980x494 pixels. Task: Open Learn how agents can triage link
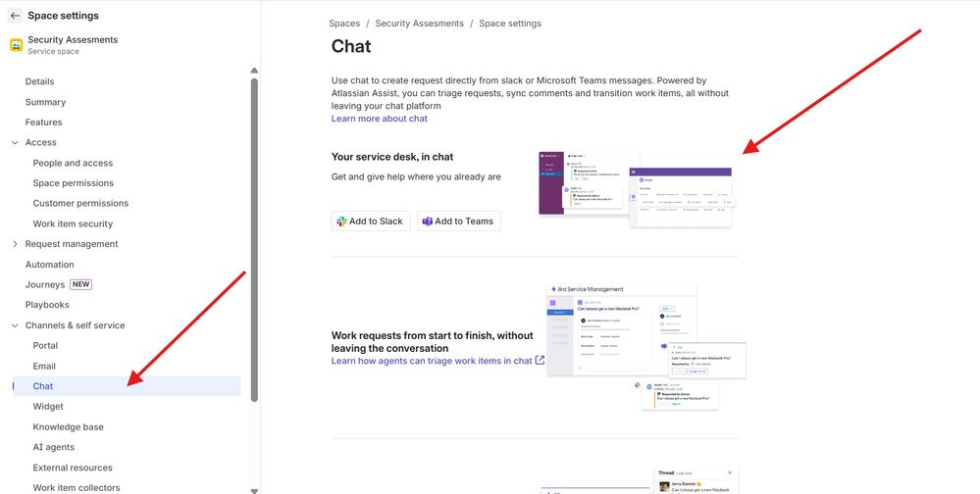432,361
